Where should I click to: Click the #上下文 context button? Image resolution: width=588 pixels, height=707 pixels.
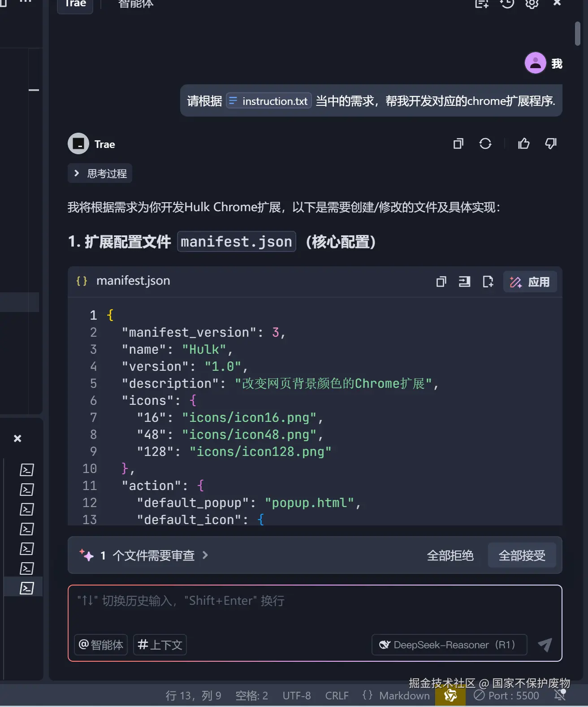click(160, 645)
